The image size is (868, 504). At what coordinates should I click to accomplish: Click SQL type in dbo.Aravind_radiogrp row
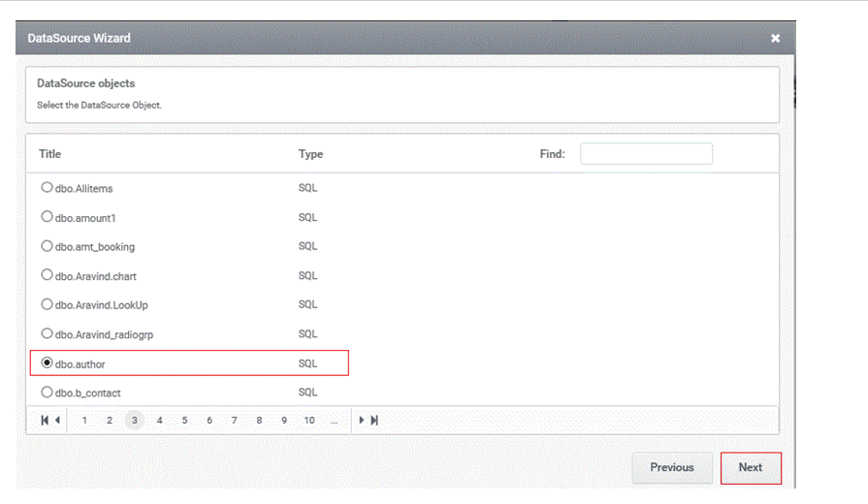(x=307, y=333)
